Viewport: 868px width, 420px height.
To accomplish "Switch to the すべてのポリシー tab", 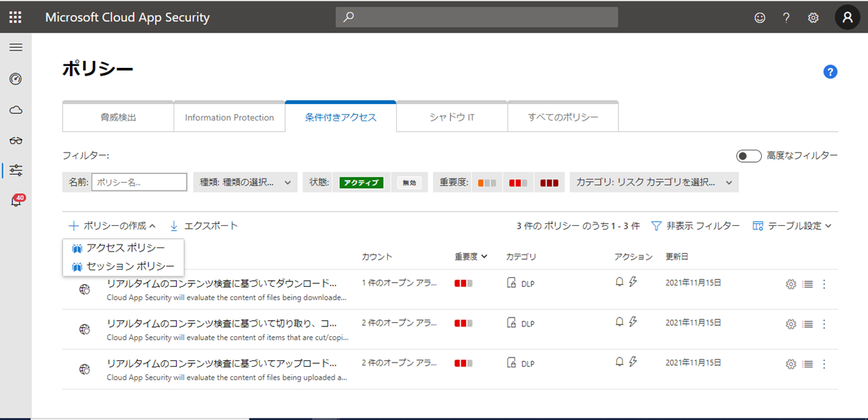I will (x=563, y=117).
